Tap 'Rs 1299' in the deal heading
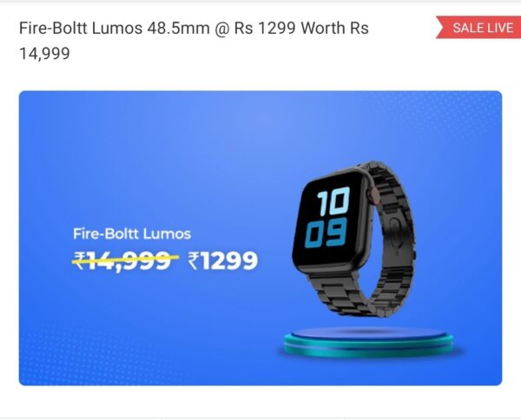Screen dimensions: 521x420 (265, 28)
